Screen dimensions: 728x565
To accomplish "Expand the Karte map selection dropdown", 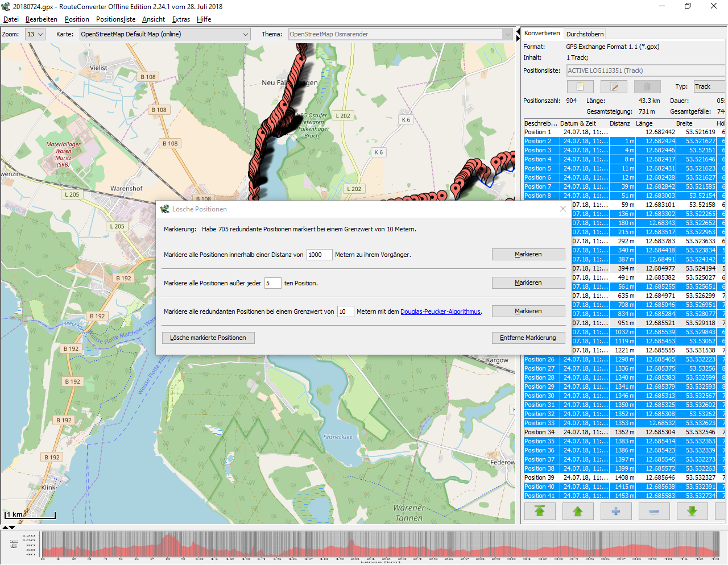I will pos(165,34).
